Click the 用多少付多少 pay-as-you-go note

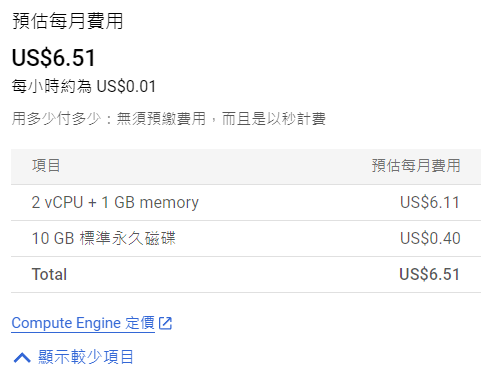tap(56, 119)
